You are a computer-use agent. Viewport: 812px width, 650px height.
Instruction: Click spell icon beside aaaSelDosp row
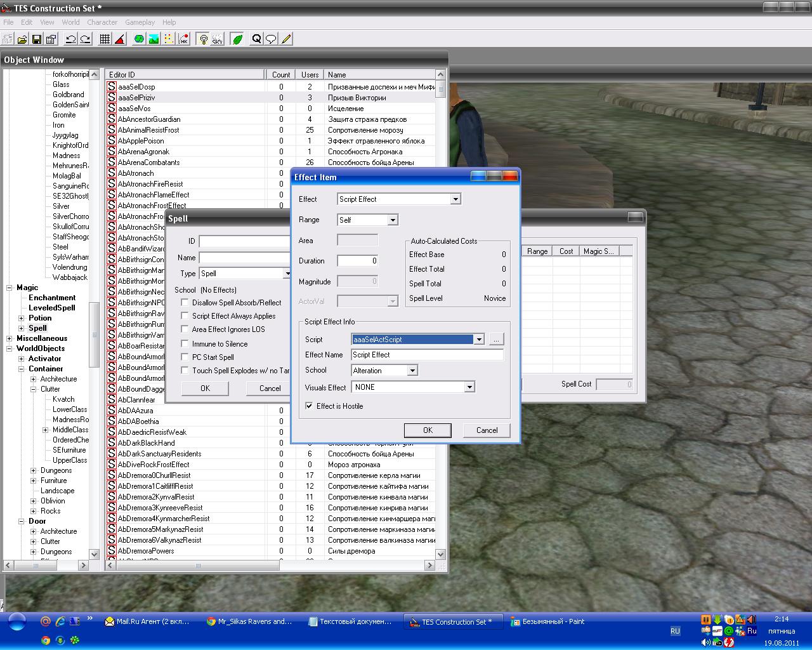112,86
